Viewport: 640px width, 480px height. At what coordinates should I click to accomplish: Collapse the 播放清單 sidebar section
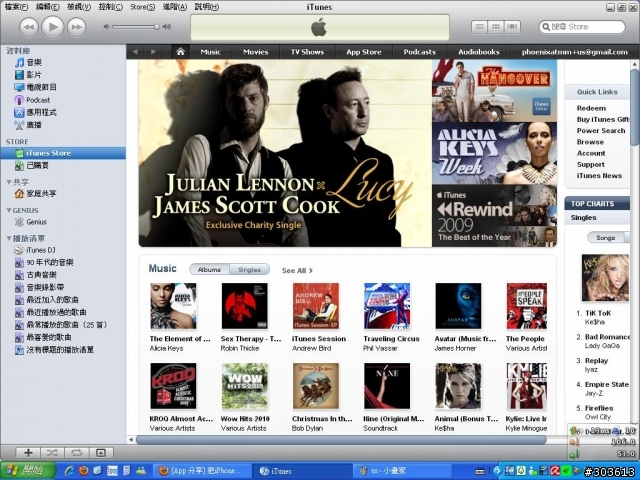tap(9, 238)
